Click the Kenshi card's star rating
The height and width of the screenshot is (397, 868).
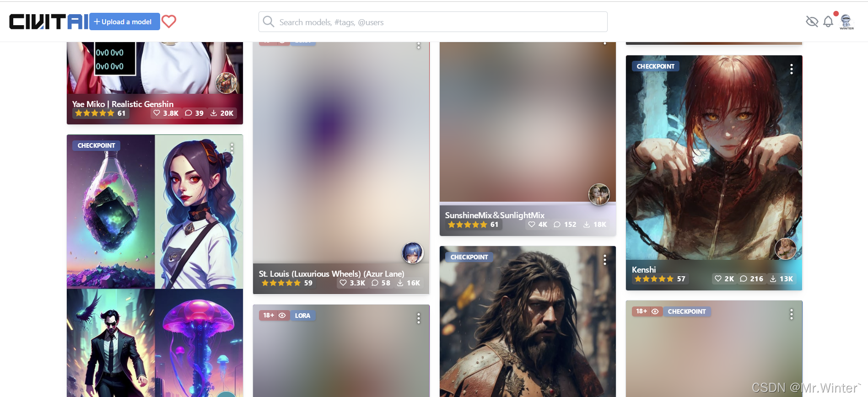[x=654, y=279]
